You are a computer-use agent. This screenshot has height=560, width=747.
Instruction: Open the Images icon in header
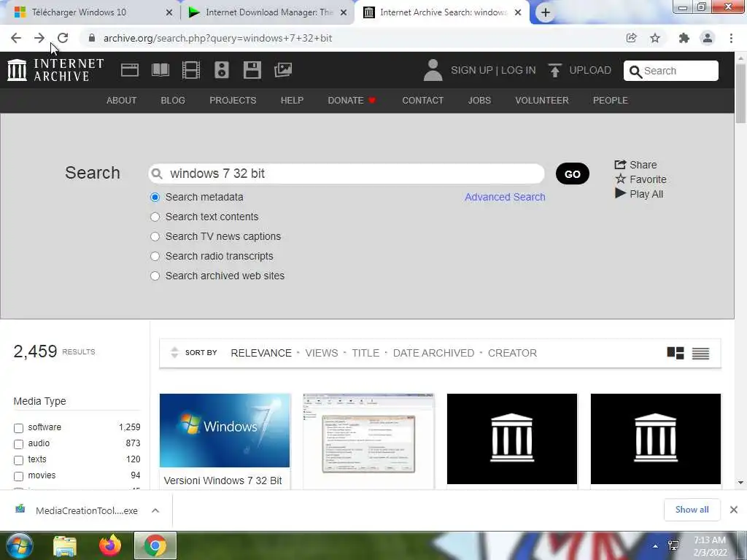coord(282,70)
